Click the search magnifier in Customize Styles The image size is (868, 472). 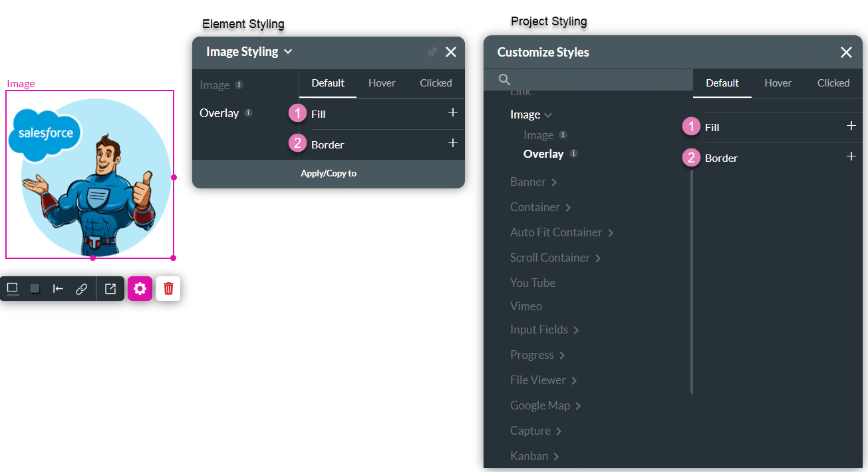point(504,79)
